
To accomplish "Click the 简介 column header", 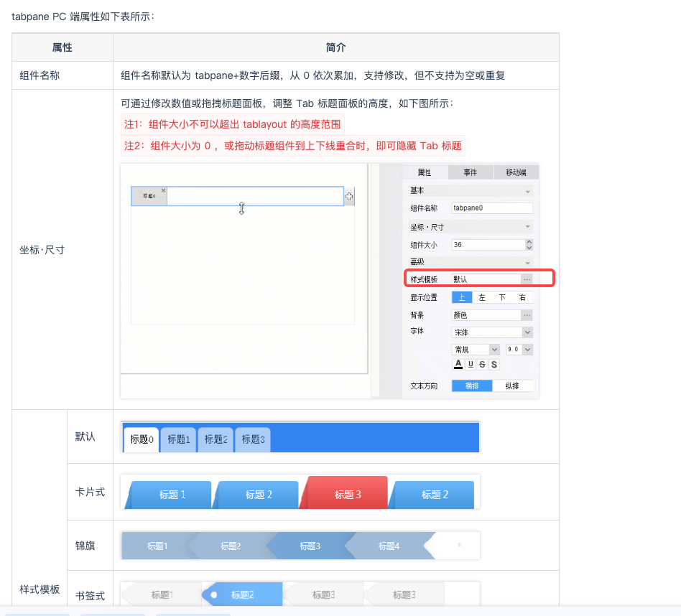I will click(335, 47).
